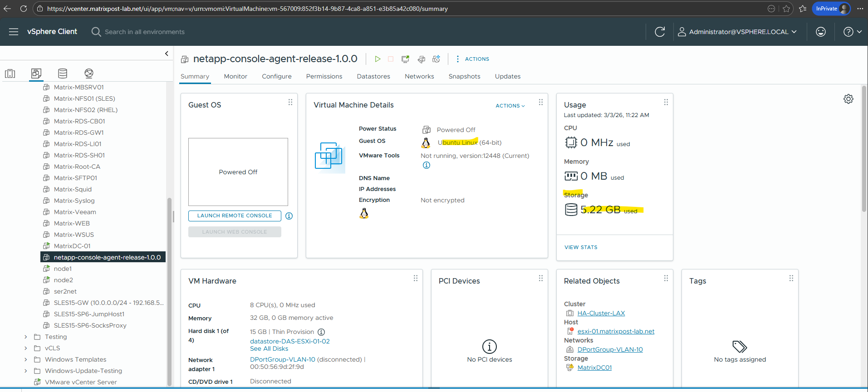Open the HA-Cluster-LAX cluster link
Screen dimensions: 868x392
coord(601,313)
